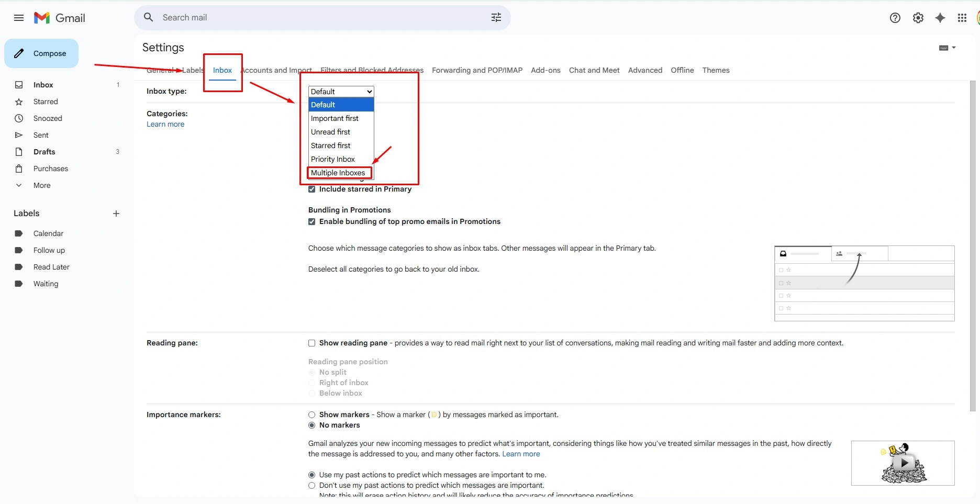The width and height of the screenshot is (980, 504).
Task: Switch to Chat and Meet tab
Action: (594, 70)
